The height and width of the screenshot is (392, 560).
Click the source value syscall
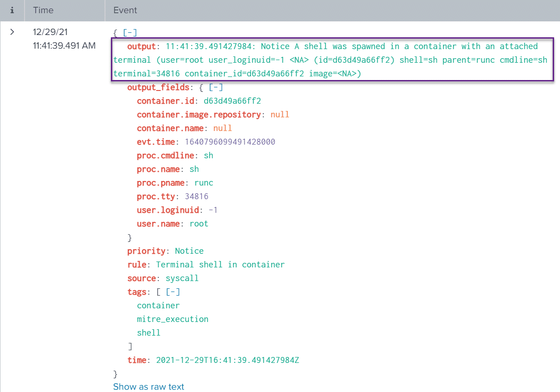pyautogui.click(x=182, y=278)
